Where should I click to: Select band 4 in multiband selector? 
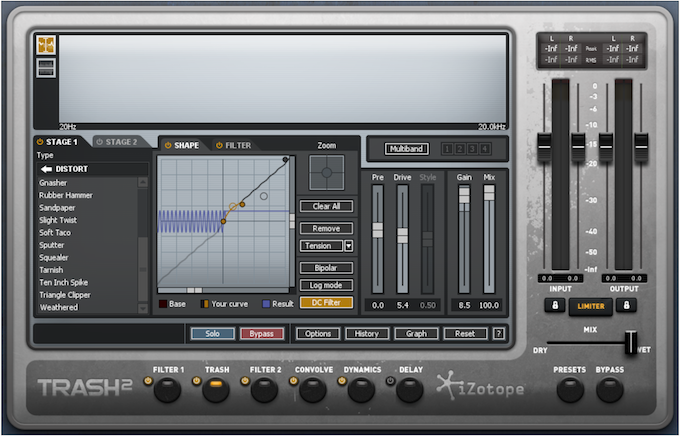[x=485, y=149]
